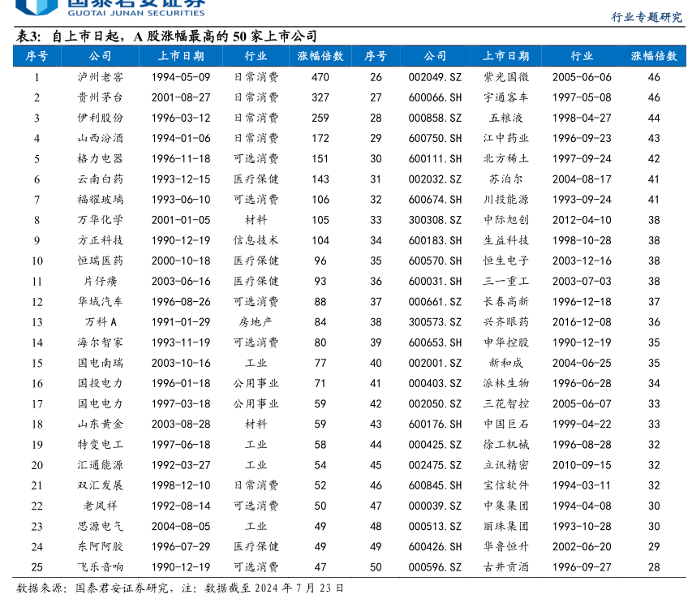Click the multiple value 470
This screenshot has height=616, width=692.
pyautogui.click(x=320, y=77)
